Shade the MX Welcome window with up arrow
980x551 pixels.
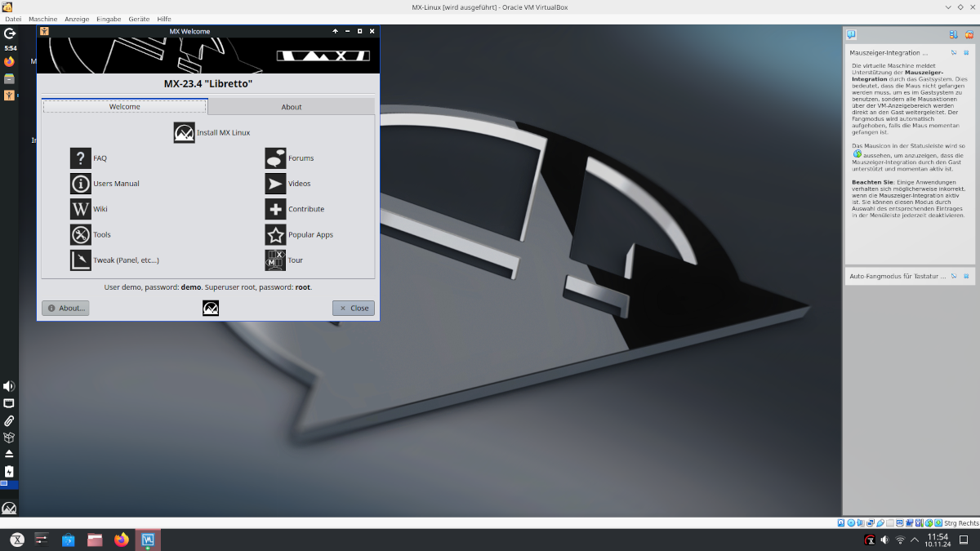[x=336, y=31]
